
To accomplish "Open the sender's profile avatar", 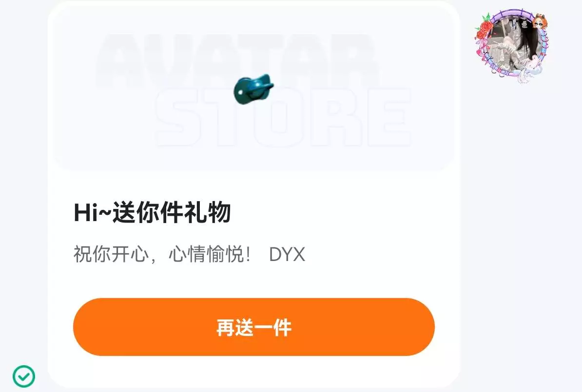I will (x=512, y=45).
